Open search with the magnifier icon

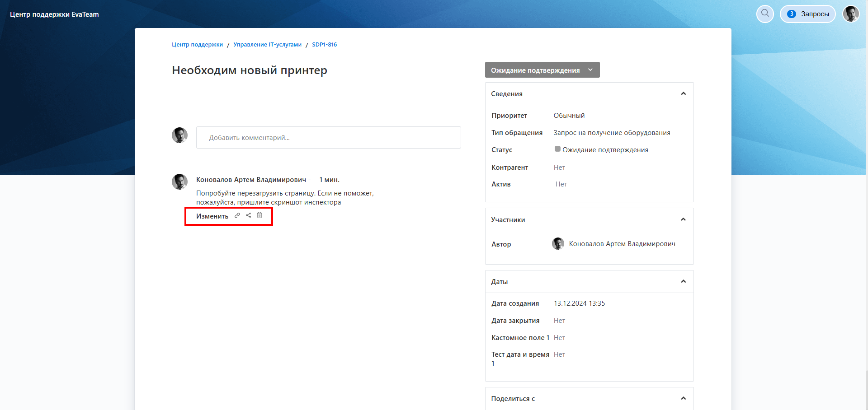[x=765, y=14]
